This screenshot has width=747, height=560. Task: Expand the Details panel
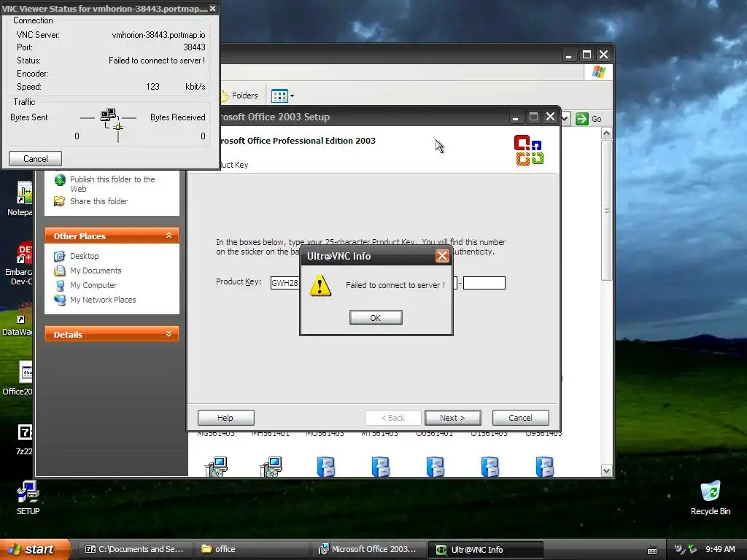point(169,334)
